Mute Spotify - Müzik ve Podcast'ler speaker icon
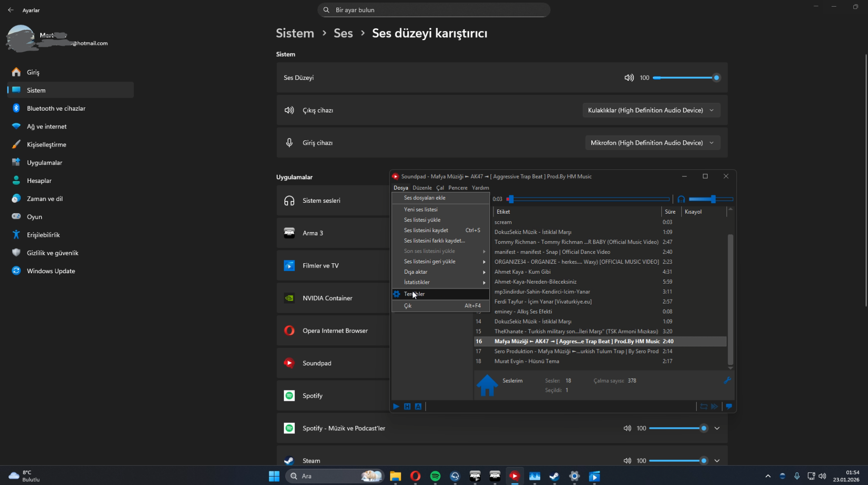This screenshot has height=485, width=868. click(x=627, y=428)
